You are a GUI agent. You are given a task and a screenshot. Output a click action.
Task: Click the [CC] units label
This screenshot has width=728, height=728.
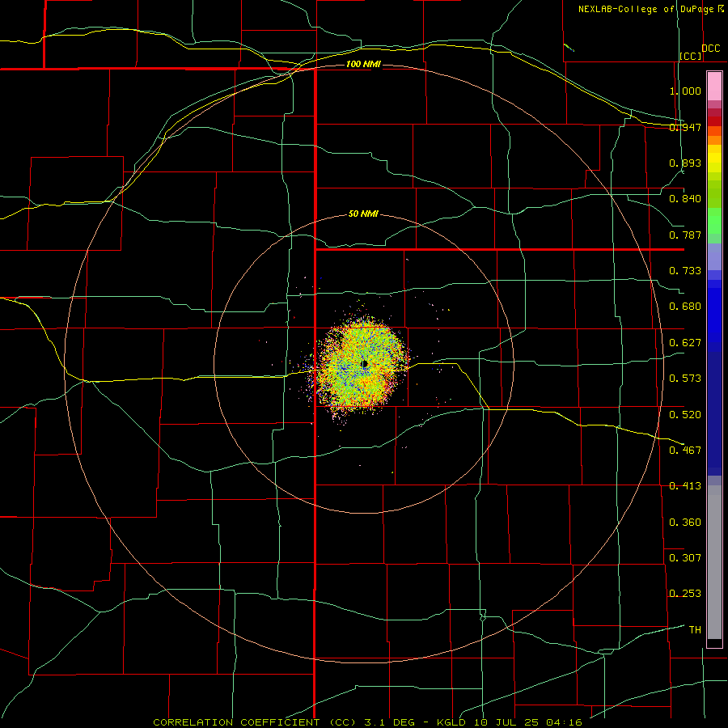(x=691, y=56)
